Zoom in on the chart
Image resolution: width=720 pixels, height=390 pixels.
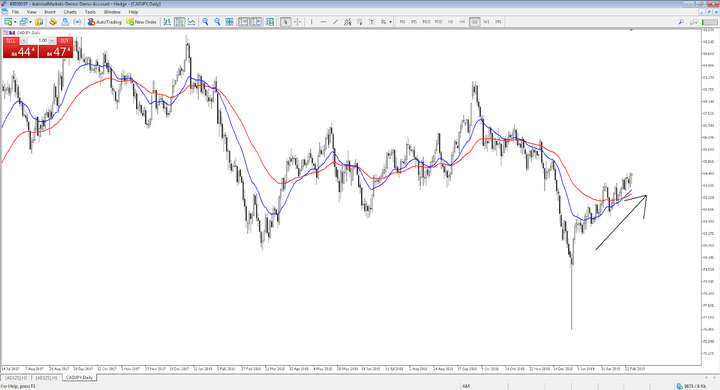click(x=205, y=22)
